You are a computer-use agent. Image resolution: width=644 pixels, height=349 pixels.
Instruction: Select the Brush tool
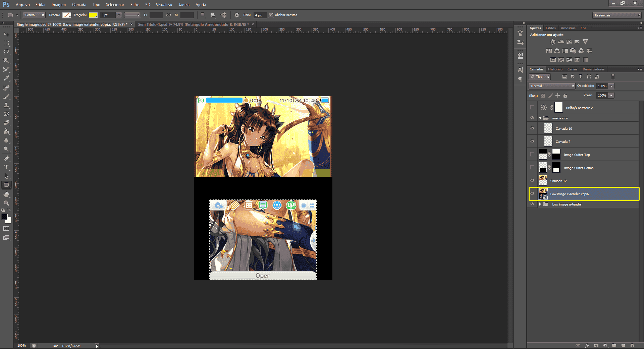6,97
